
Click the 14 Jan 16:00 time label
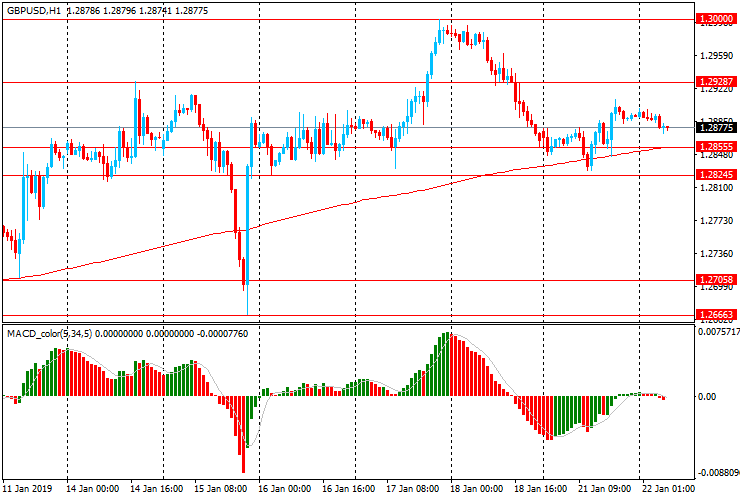coord(157,488)
